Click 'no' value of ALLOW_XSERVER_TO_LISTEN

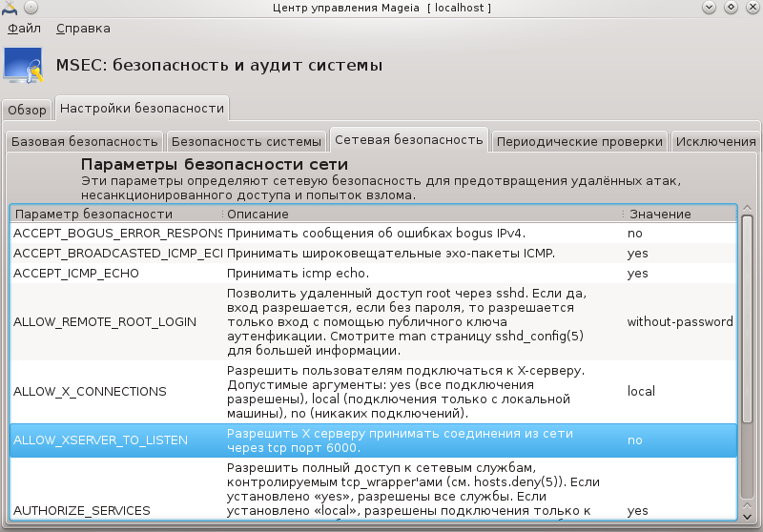634,440
